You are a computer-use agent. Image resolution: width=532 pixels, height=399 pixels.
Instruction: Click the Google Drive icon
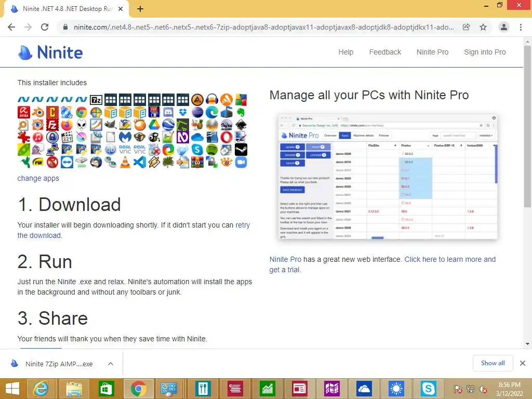pyautogui.click(x=154, y=125)
